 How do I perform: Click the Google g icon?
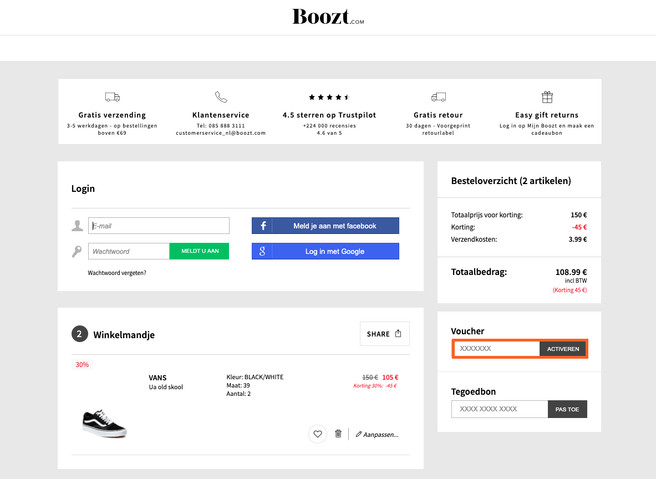pyautogui.click(x=262, y=251)
